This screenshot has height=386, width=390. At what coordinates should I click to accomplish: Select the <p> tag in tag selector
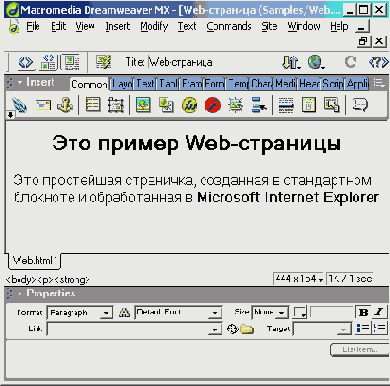(x=46, y=279)
